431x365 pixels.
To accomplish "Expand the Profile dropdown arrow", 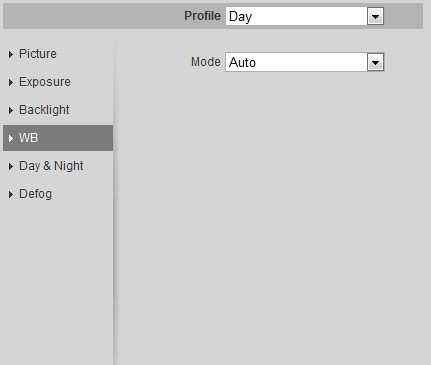I will (x=375, y=16).
